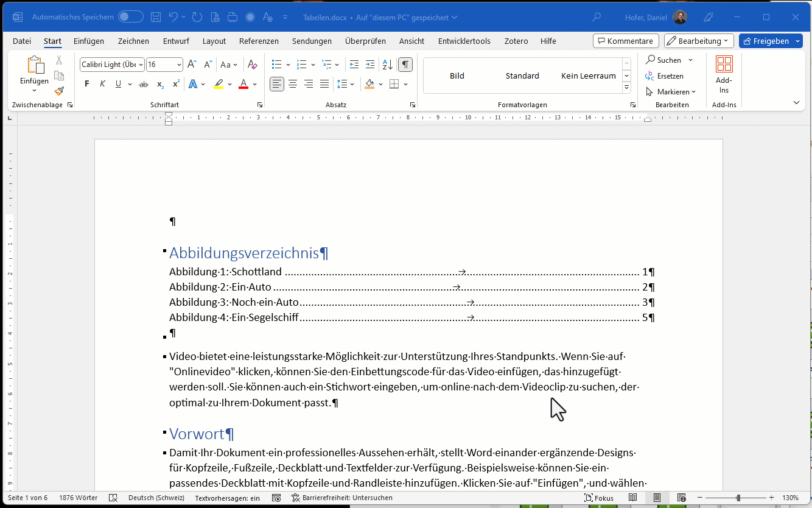This screenshot has width=812, height=508.
Task: Open the font size dropdown
Action: pos(179,65)
